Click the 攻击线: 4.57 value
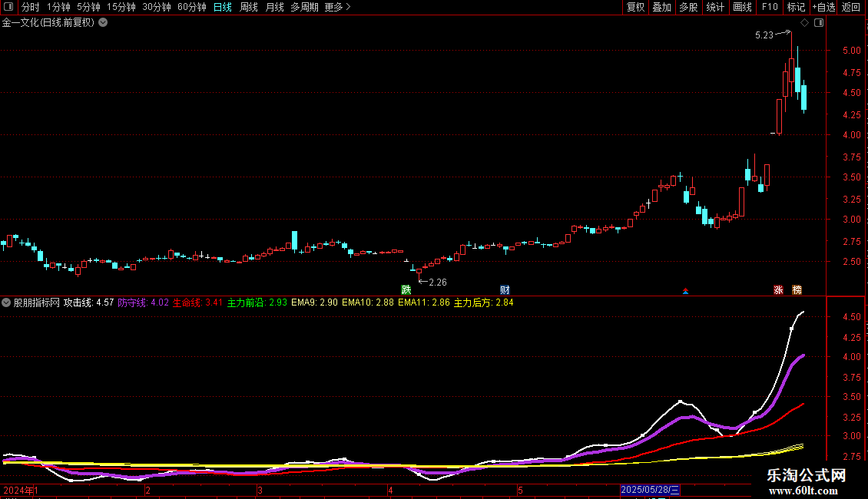Viewport: 868px width, 499px height. [x=88, y=302]
